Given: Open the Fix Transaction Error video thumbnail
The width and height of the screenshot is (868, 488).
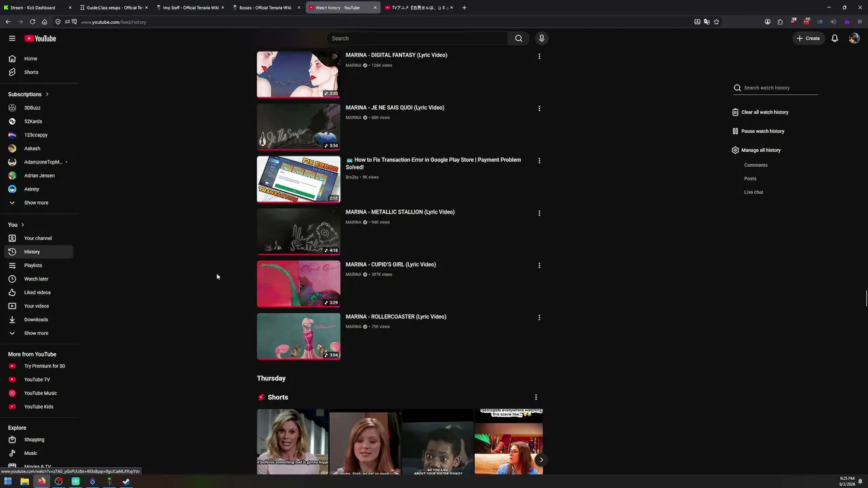Looking at the screenshot, I should tap(298, 180).
